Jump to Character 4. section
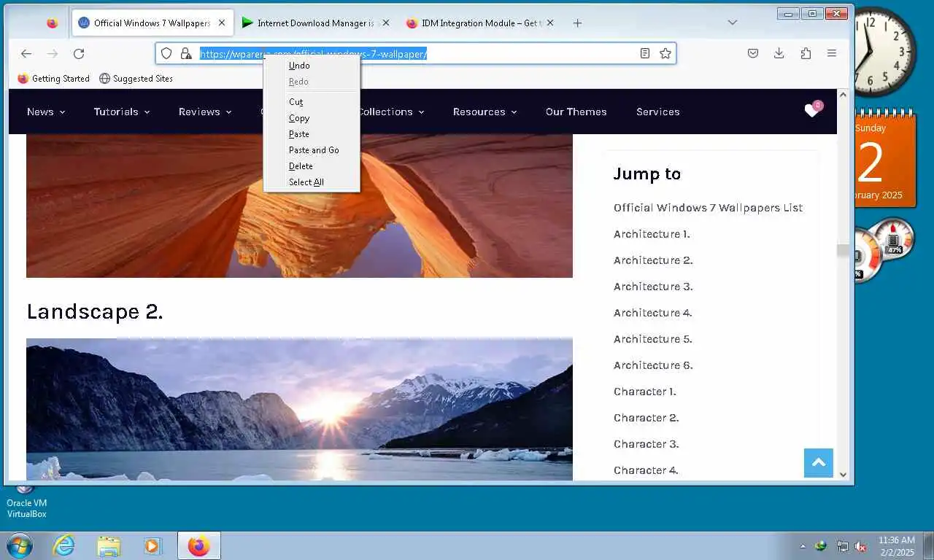The height and width of the screenshot is (560, 934). tap(646, 470)
